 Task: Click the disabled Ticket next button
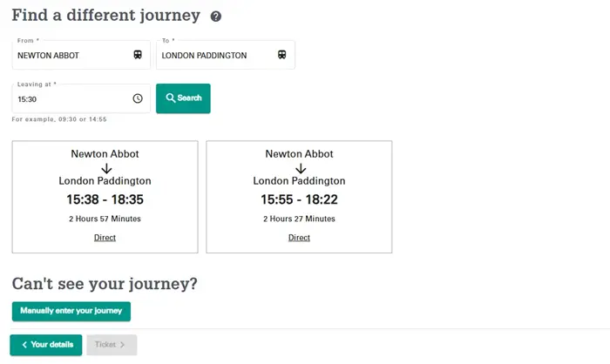click(112, 345)
